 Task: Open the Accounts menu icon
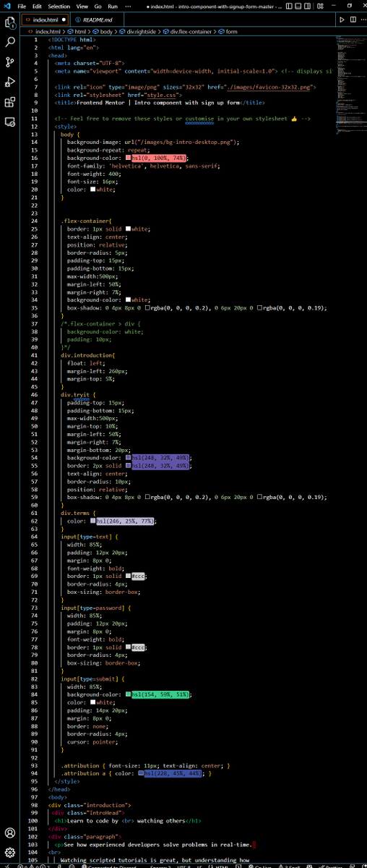point(9,833)
